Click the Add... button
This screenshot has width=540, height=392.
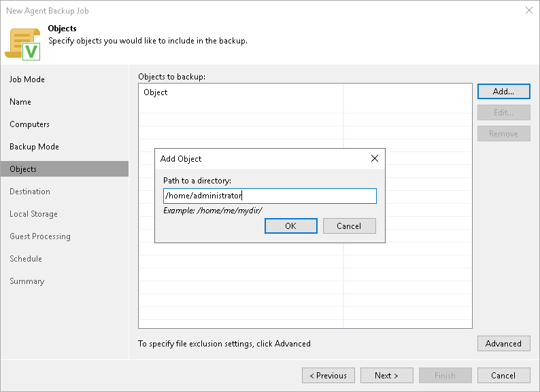[x=503, y=92]
